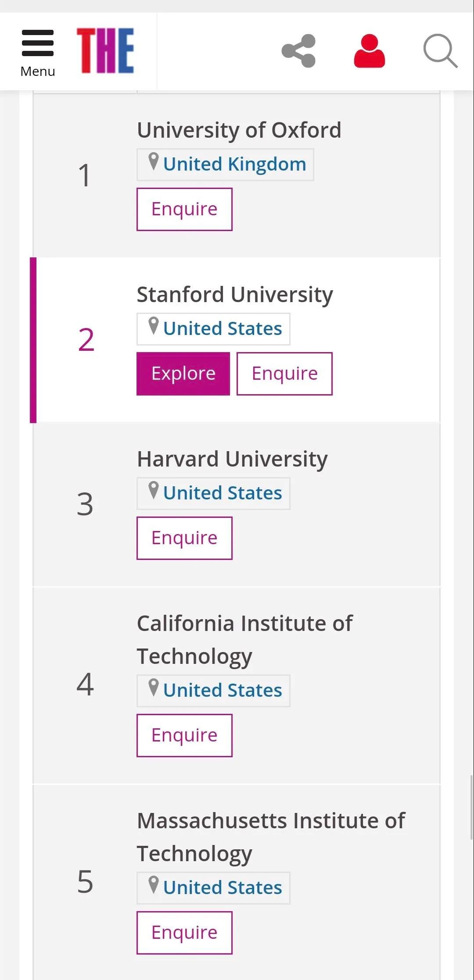Click the location pin in Stanford's row
The height and width of the screenshot is (980, 474).
coord(153,326)
